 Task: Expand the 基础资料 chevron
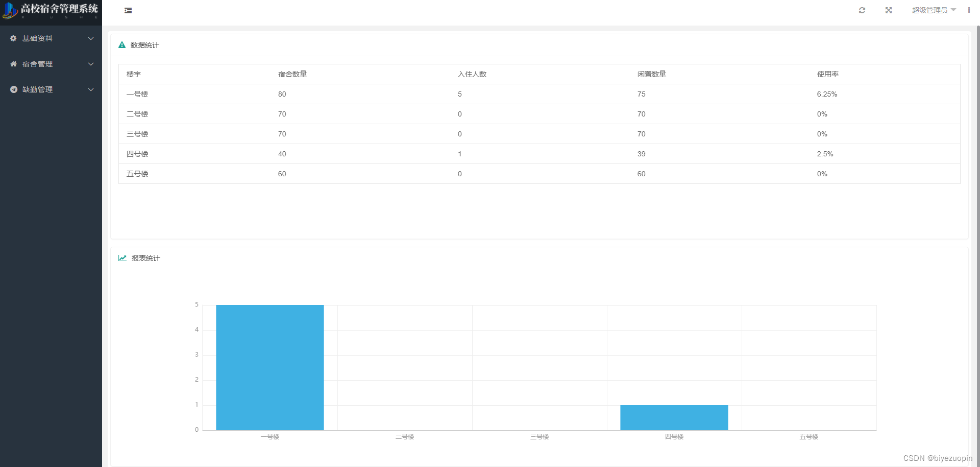point(91,38)
